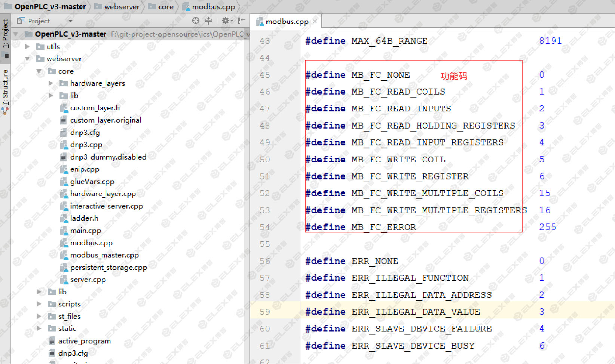Viewport: 615px width, 364px height.
Task: Click ERR_ILLEGAL_DATA_VALUE define text
Action: tap(416, 312)
